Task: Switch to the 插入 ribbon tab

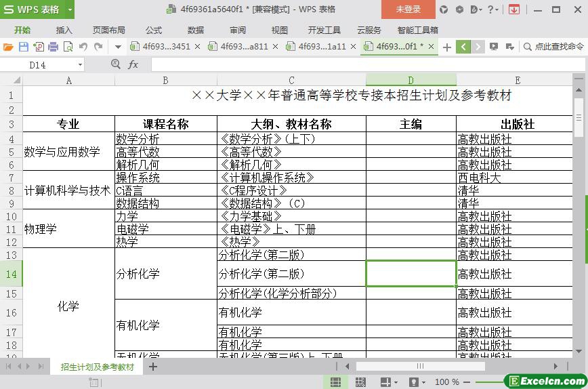Action: pos(64,30)
